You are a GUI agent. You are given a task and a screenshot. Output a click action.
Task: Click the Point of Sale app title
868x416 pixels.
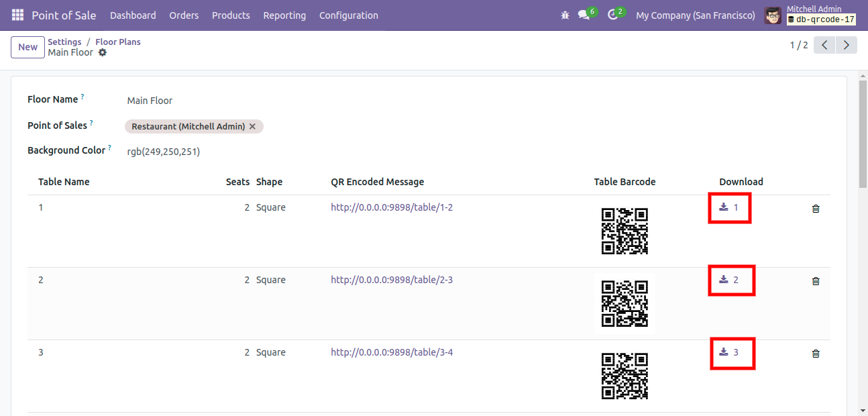coord(64,15)
